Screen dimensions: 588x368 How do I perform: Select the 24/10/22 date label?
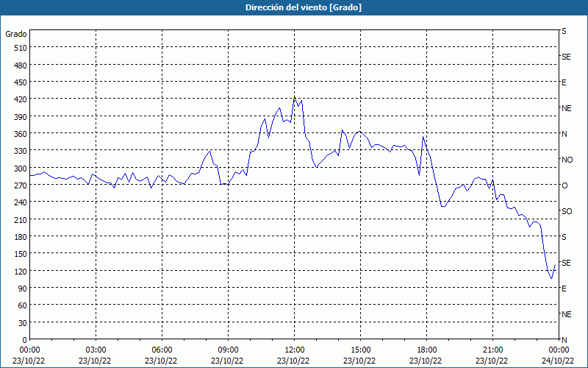(x=558, y=361)
